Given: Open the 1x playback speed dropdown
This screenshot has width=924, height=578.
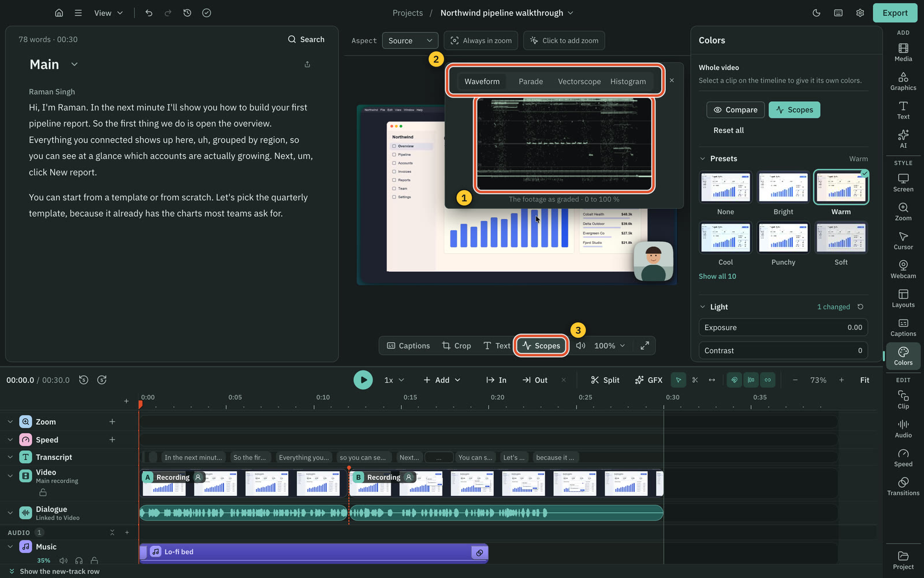Looking at the screenshot, I should [x=394, y=380].
